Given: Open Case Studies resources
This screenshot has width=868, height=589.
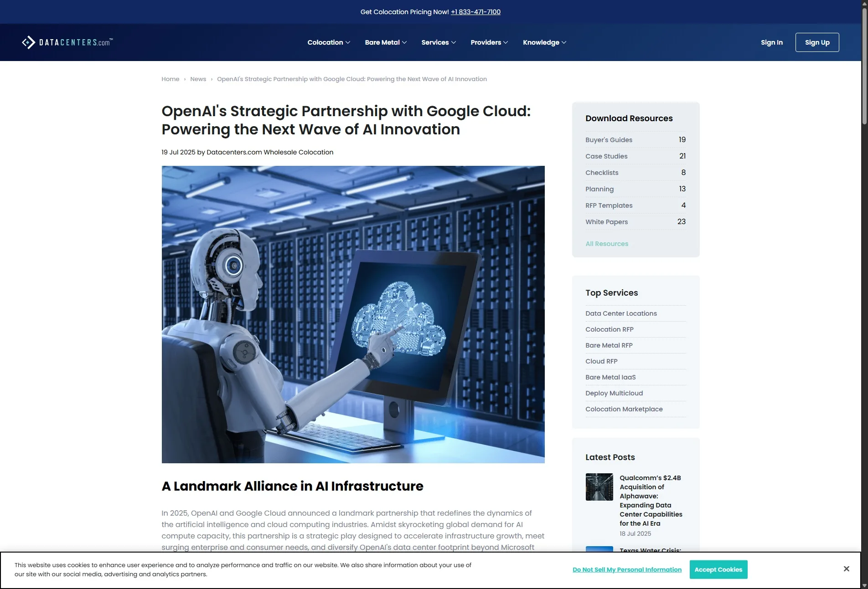Looking at the screenshot, I should click(x=606, y=156).
